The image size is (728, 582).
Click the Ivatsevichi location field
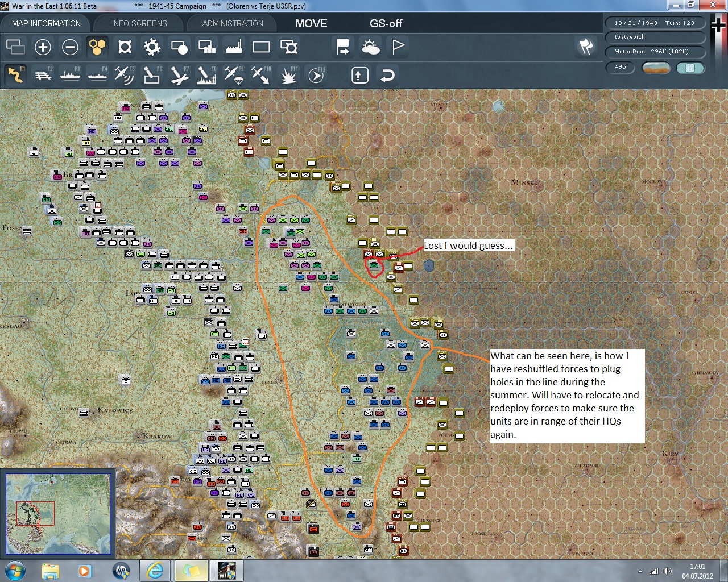655,37
